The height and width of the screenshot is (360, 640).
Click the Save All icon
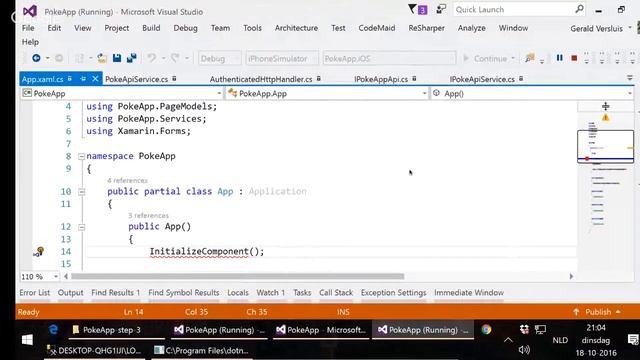[x=131, y=58]
